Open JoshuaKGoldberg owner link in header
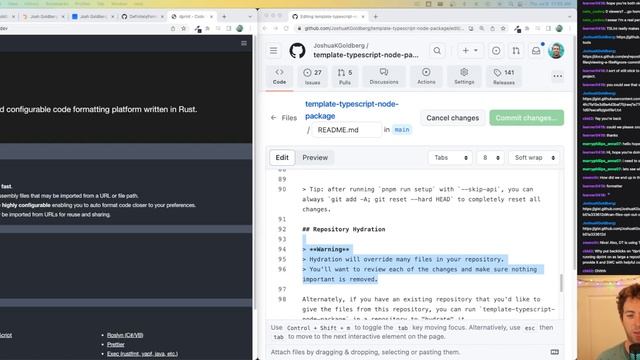Screen dimensions: 640x360 339,45
